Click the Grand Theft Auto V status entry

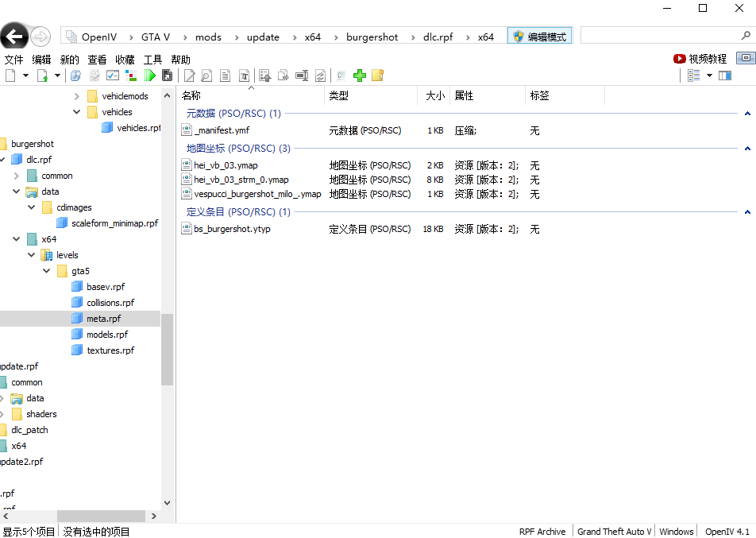(x=615, y=531)
